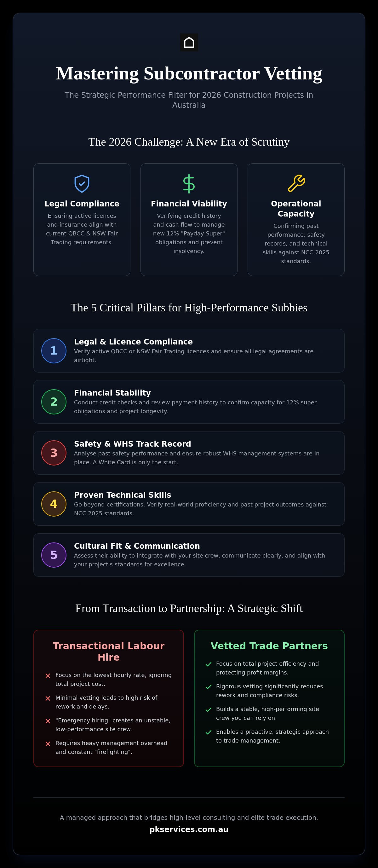Image resolution: width=378 pixels, height=868 pixels.
Task: Click green check beside total project efficiency
Action: [x=209, y=664]
